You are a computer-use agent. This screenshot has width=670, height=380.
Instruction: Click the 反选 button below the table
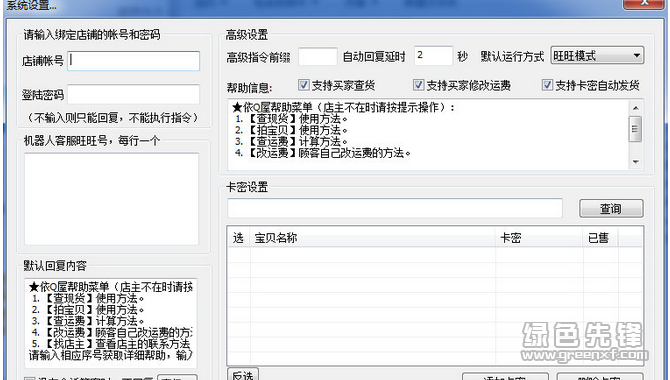click(x=243, y=375)
